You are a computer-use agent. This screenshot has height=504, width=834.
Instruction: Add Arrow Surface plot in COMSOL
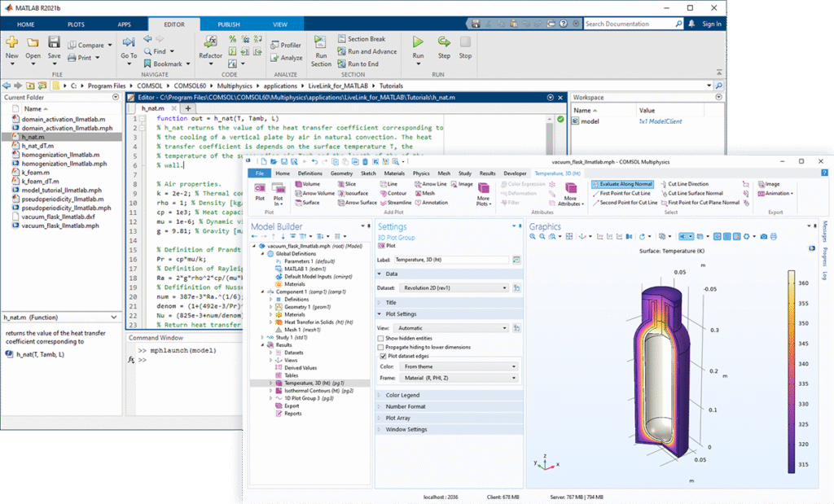click(357, 203)
